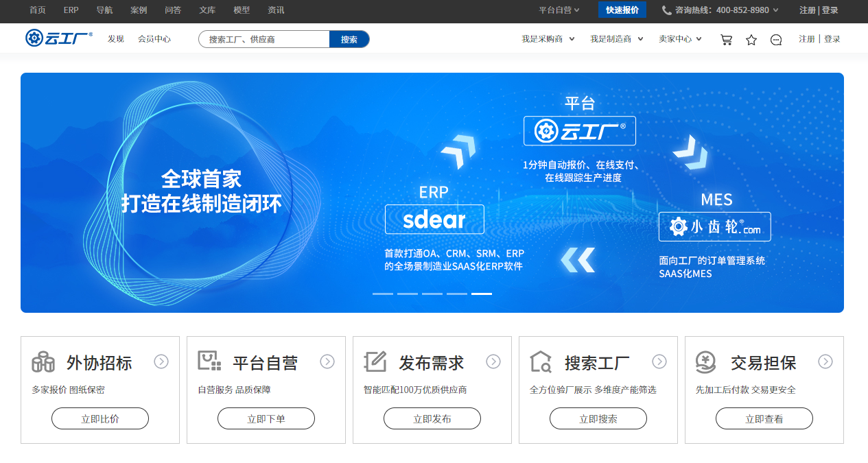This screenshot has width=868, height=463.
Task: Open 模型 in the top menu
Action: pyautogui.click(x=242, y=10)
